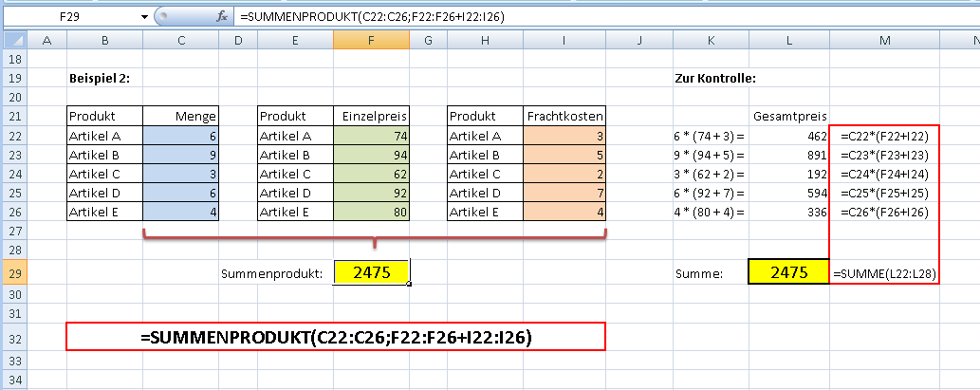This screenshot has width=980, height=390.
Task: Click into the formula bar text
Action: click(x=569, y=16)
